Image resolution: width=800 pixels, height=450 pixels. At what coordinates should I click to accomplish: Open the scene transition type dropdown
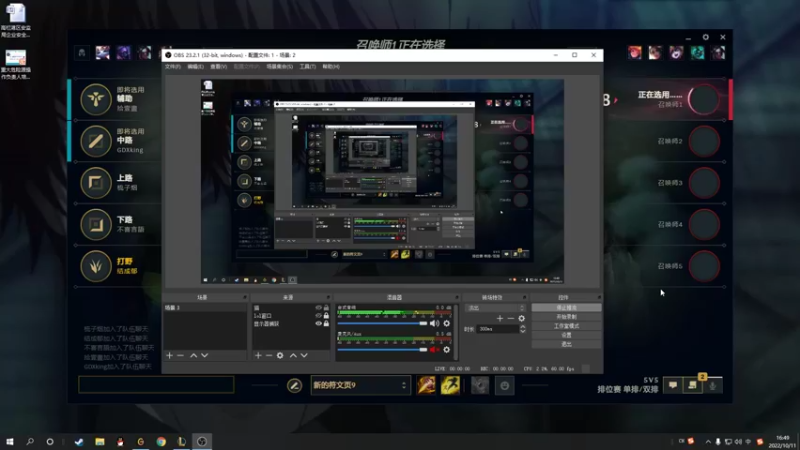click(495, 308)
